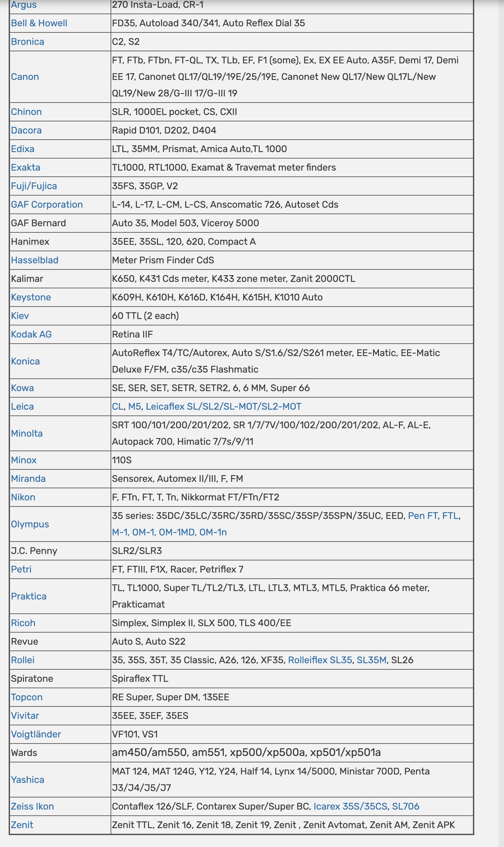The image size is (504, 847).
Task: Open the Olympus Pen FT link
Action: coord(422,516)
